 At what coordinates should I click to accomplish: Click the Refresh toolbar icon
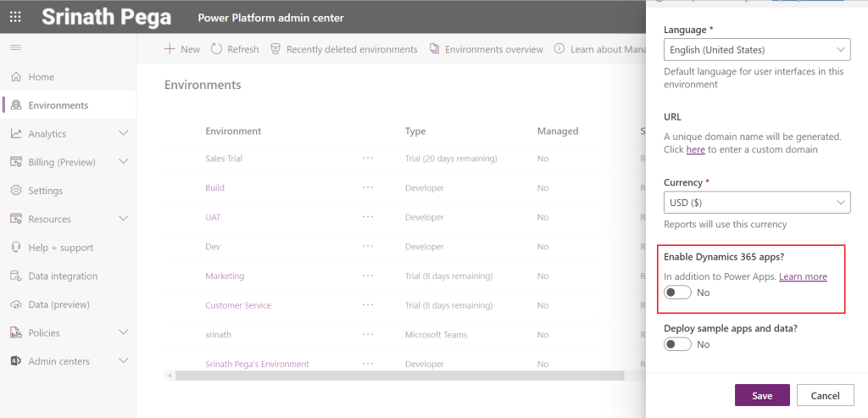(x=216, y=49)
